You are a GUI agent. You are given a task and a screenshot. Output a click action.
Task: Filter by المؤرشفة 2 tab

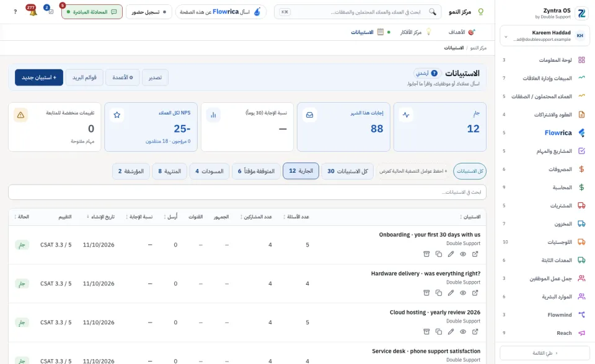click(x=131, y=171)
